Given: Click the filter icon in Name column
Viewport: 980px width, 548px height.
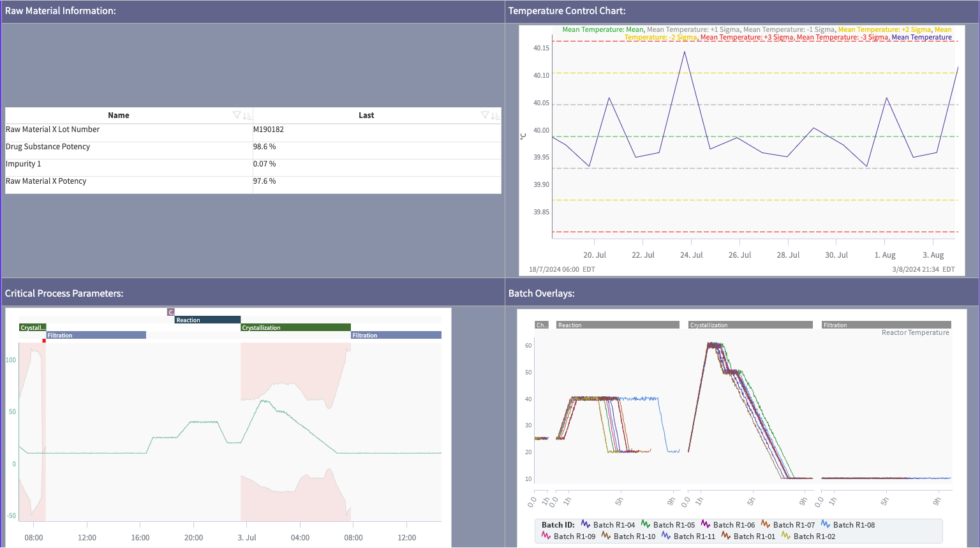Looking at the screenshot, I should click(x=237, y=115).
